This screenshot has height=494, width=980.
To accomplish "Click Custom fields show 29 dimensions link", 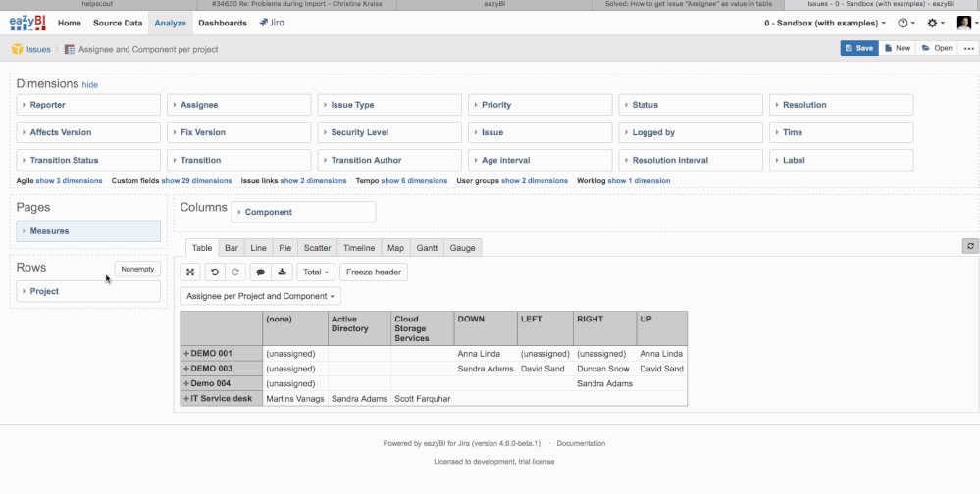I will 196,181.
